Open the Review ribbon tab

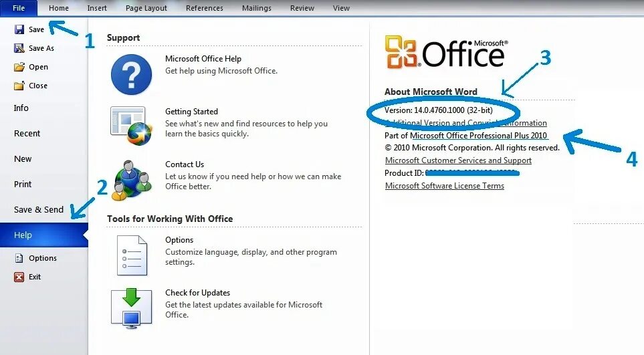tap(302, 8)
